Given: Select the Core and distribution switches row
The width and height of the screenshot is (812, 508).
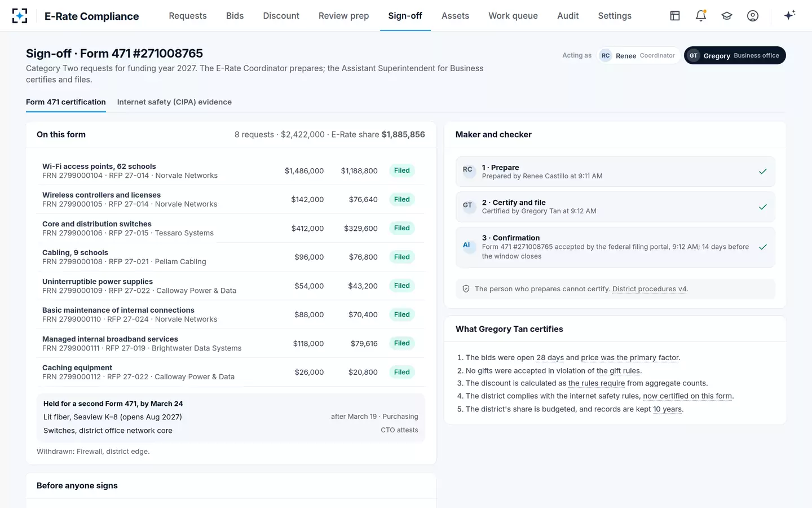Looking at the screenshot, I should click(x=231, y=228).
